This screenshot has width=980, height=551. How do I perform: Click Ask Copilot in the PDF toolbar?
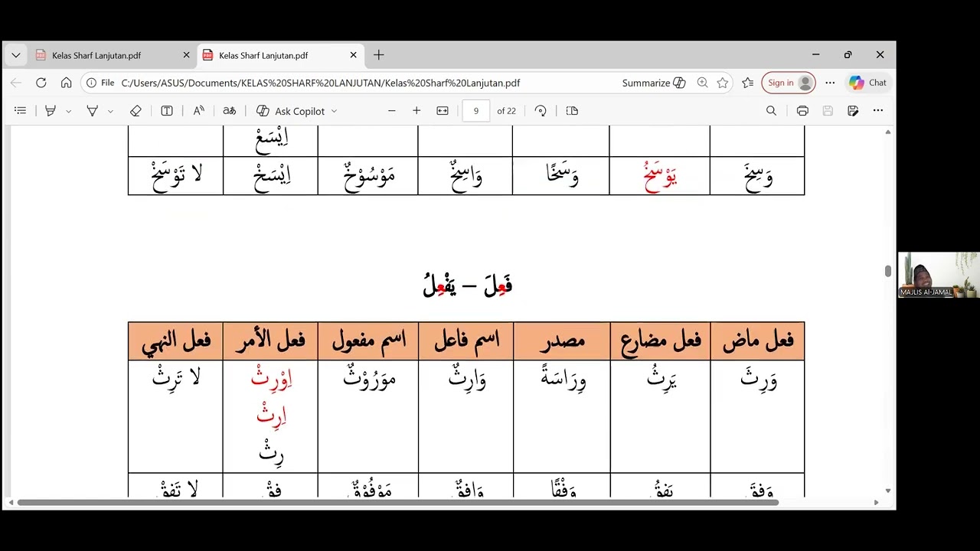pyautogui.click(x=291, y=111)
